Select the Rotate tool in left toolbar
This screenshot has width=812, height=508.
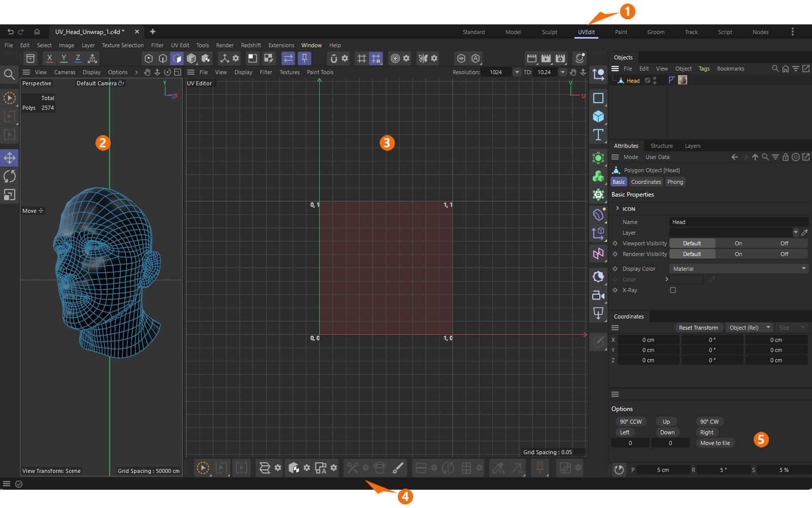(10, 176)
